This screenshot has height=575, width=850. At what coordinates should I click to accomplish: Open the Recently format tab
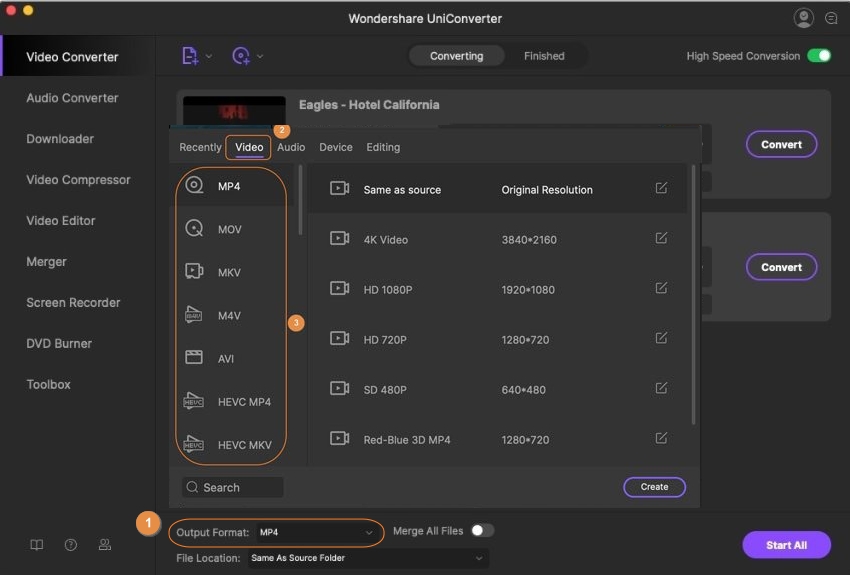click(x=200, y=147)
